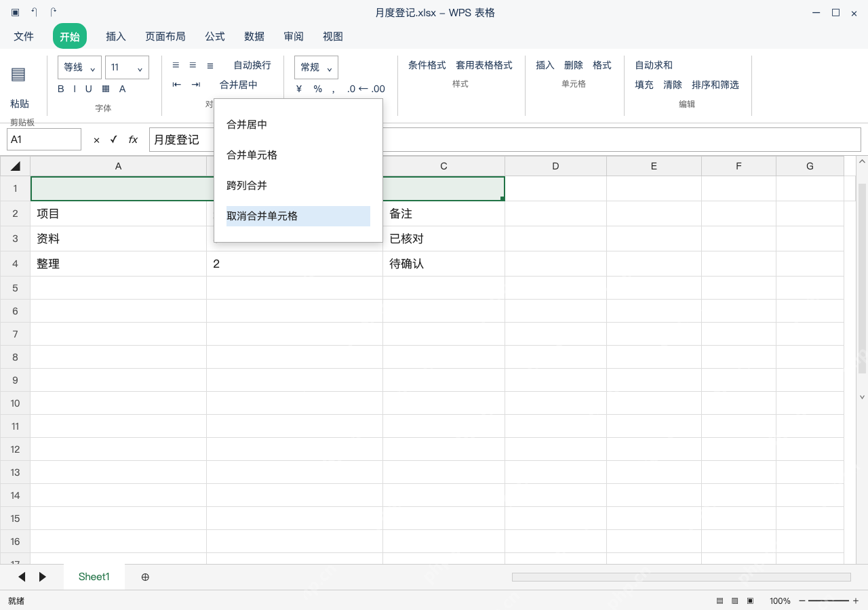This screenshot has height=610, width=868.
Task: Open the 常规 number format dropdown
Action: click(316, 68)
